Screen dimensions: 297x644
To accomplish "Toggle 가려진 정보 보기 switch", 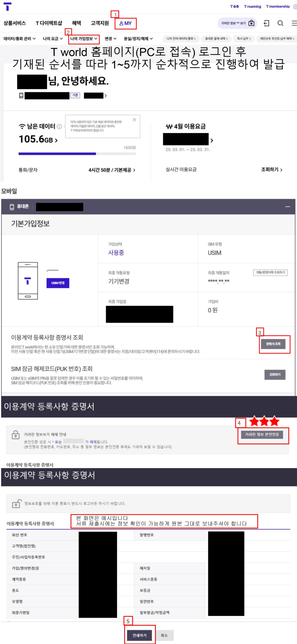I will pyautogui.click(x=237, y=23).
